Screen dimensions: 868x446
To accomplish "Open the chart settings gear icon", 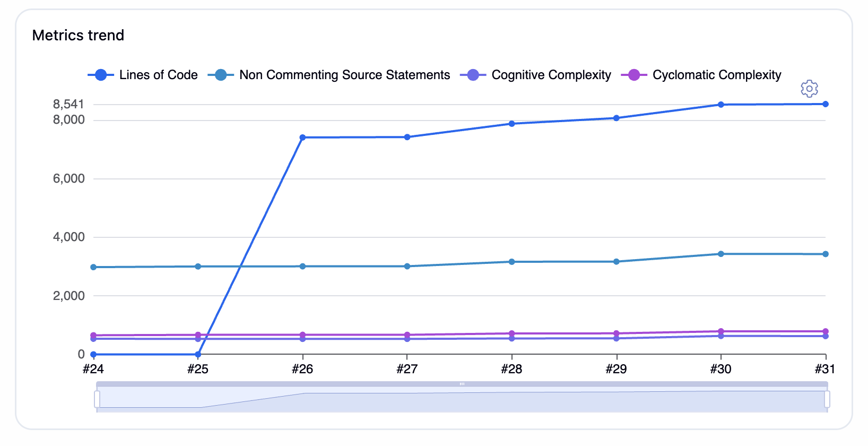I will [x=809, y=89].
